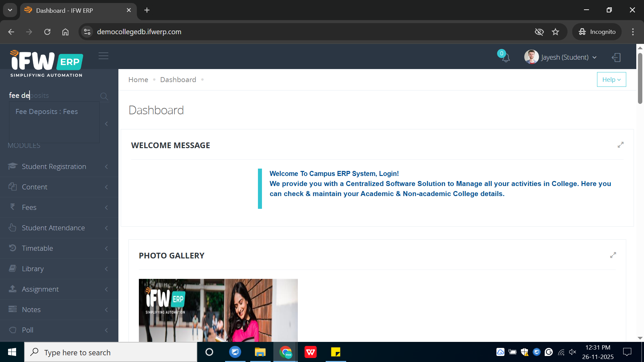Screen dimensions: 644x362
Task: Expand the Assignment submenu chevron
Action: [107, 289]
